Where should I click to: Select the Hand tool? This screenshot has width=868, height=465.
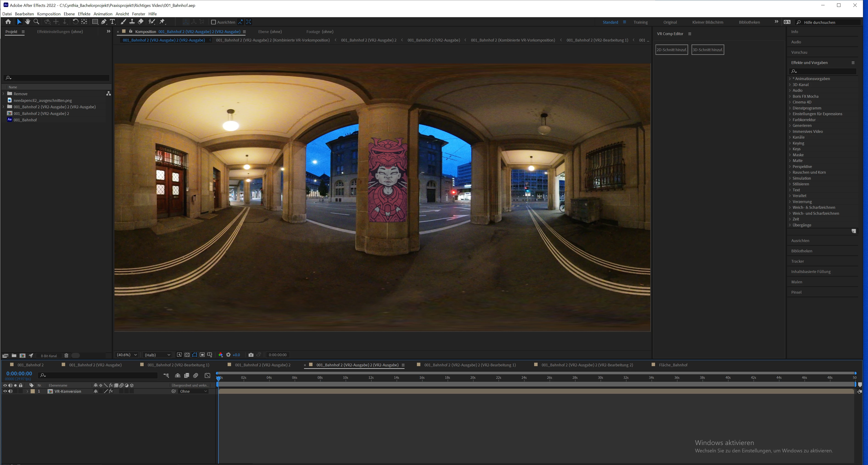[27, 22]
